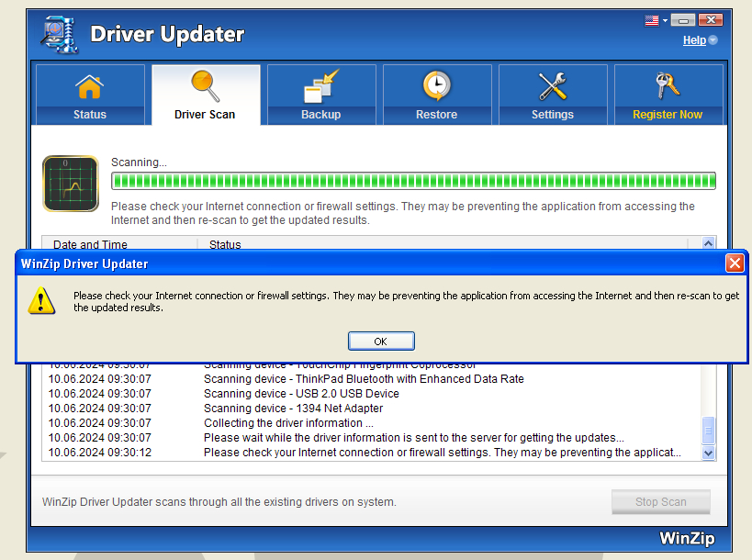
Task: Open the Settings tab
Action: pos(553,95)
